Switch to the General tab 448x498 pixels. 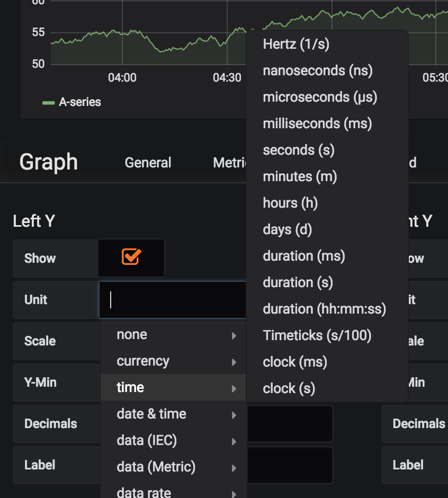(x=148, y=163)
